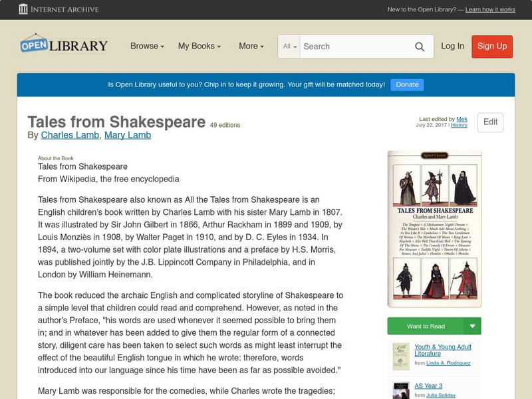532x399 pixels.
Task: Open the Log In page
Action: click(452, 47)
